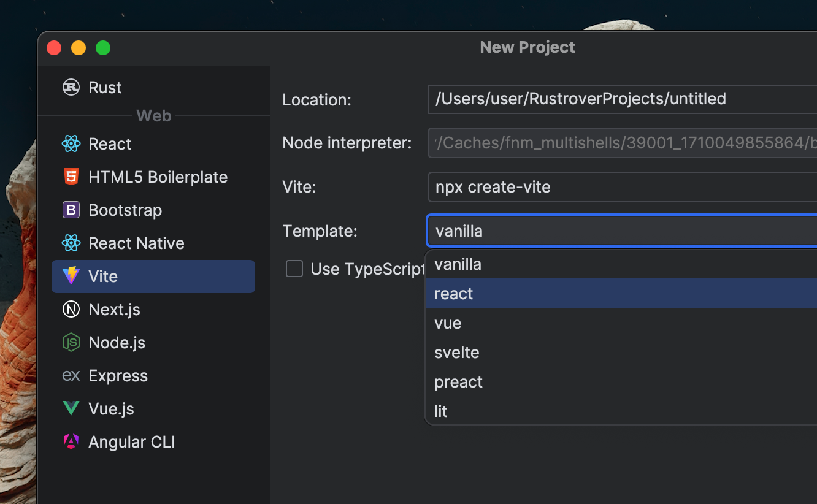The height and width of the screenshot is (504, 817).
Task: Select Bootstrap project type label
Action: 125,210
